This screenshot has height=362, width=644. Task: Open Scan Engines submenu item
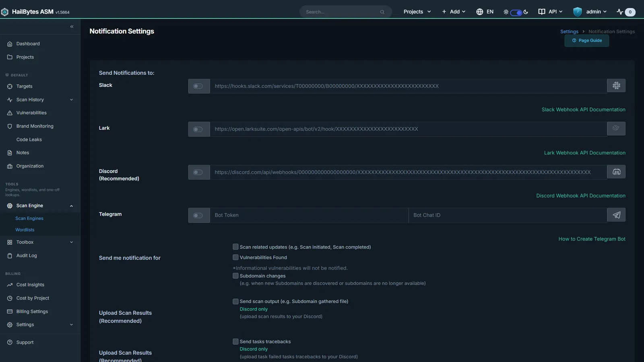[29, 218]
